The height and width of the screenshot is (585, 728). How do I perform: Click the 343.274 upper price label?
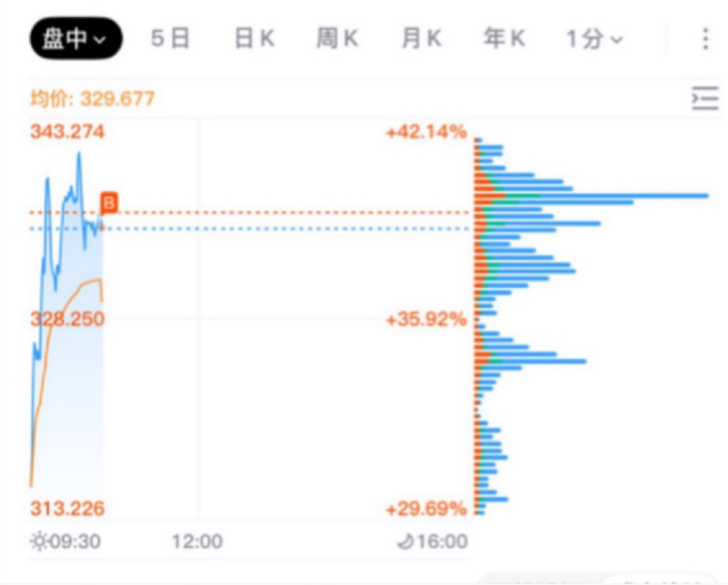[x=68, y=132]
